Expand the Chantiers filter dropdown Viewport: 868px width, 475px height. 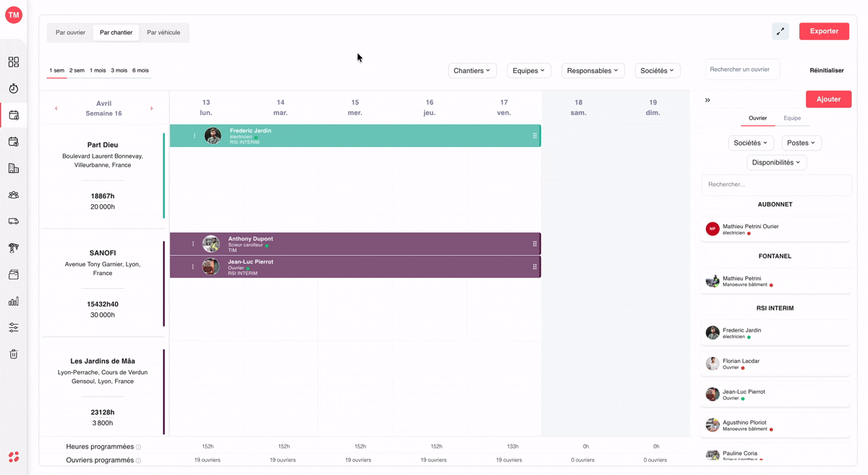click(x=472, y=70)
